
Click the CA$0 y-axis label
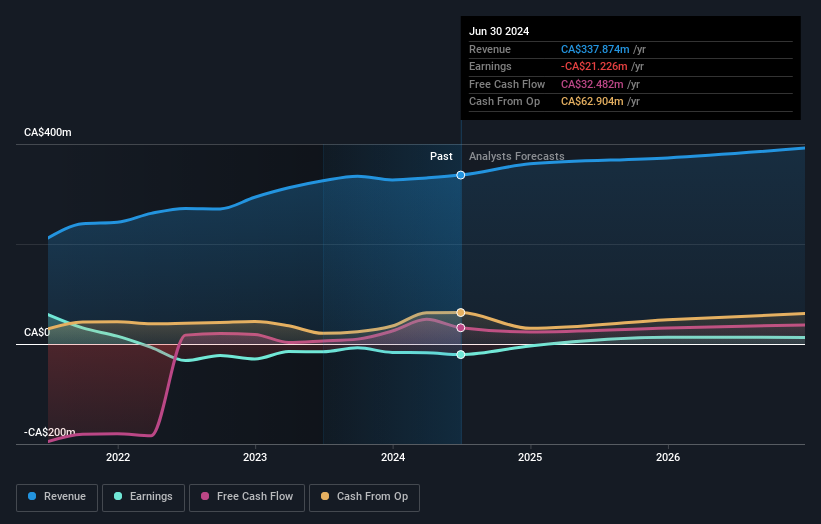37,332
